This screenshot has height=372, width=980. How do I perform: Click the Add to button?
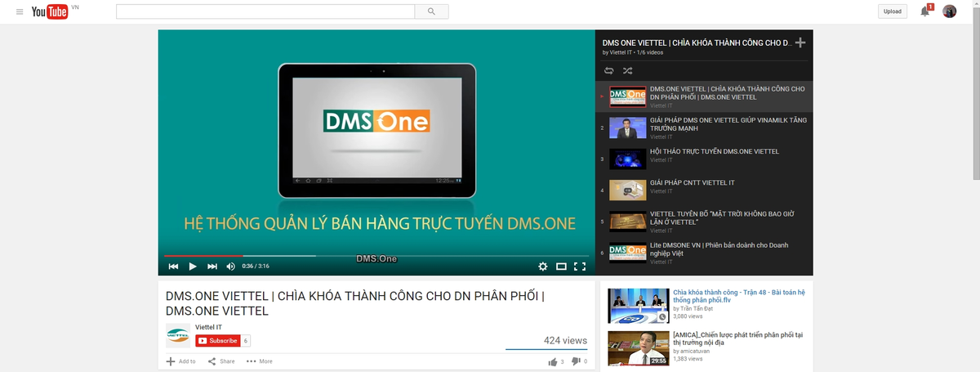[x=180, y=361]
